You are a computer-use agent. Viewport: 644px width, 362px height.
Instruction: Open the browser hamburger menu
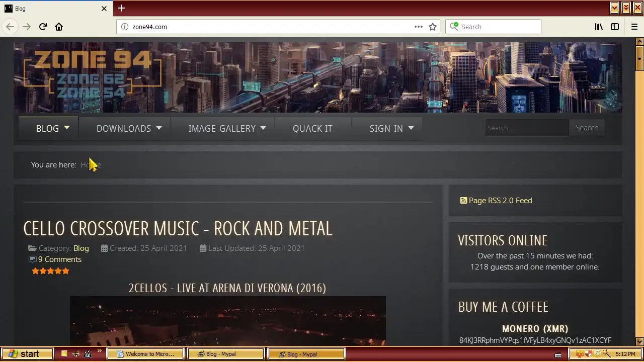pos(634,27)
